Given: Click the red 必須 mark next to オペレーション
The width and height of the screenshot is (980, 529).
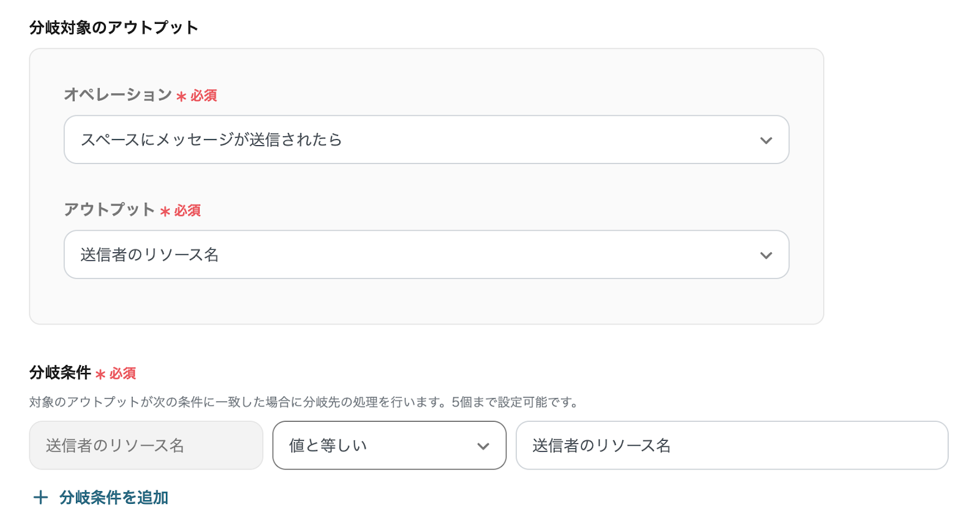Looking at the screenshot, I should coord(204,96).
